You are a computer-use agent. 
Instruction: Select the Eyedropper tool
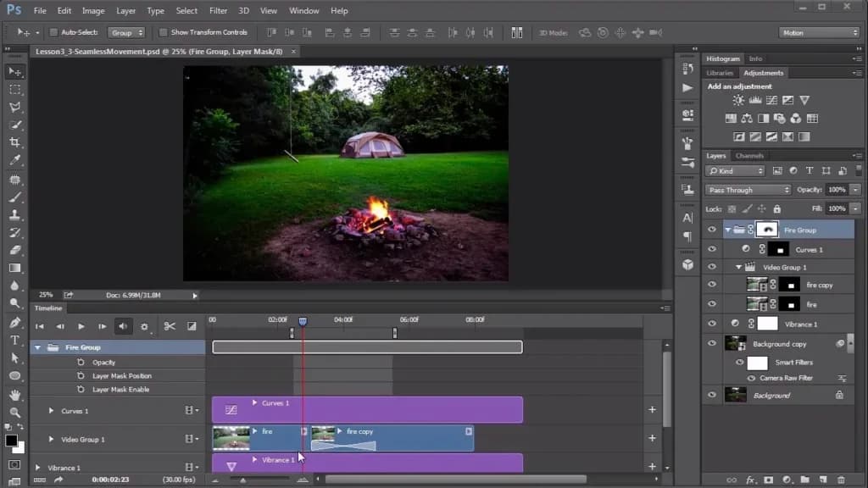(x=15, y=160)
